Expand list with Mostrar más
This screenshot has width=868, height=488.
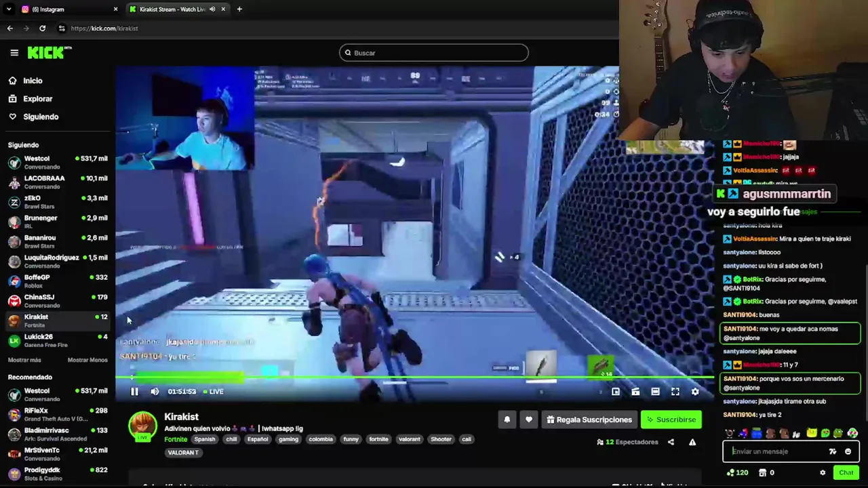click(24, 360)
